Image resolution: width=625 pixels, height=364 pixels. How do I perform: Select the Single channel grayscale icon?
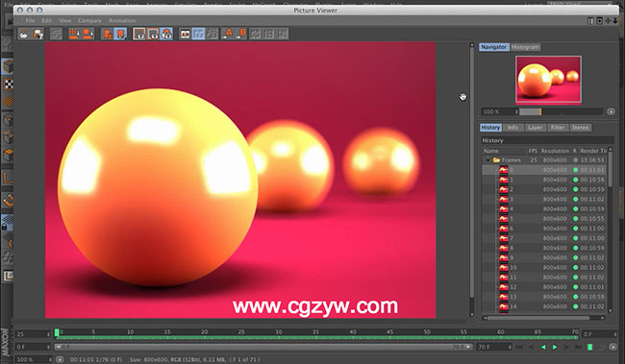click(x=153, y=35)
